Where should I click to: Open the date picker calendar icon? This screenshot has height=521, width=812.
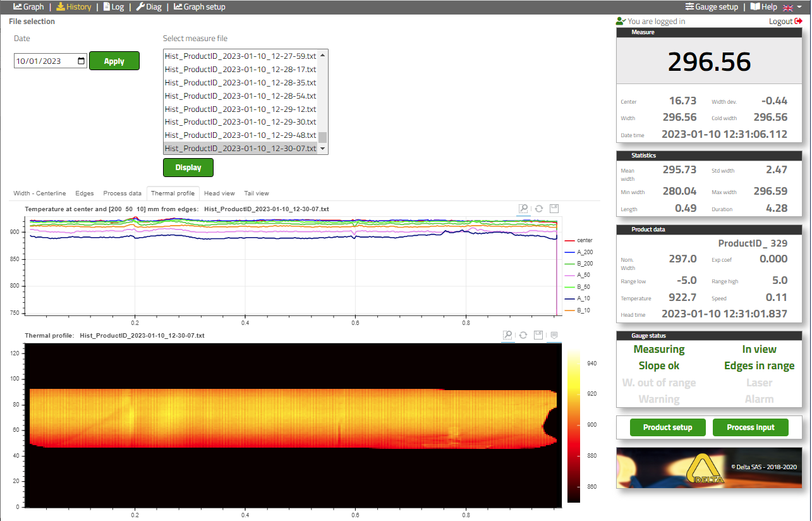click(x=81, y=61)
